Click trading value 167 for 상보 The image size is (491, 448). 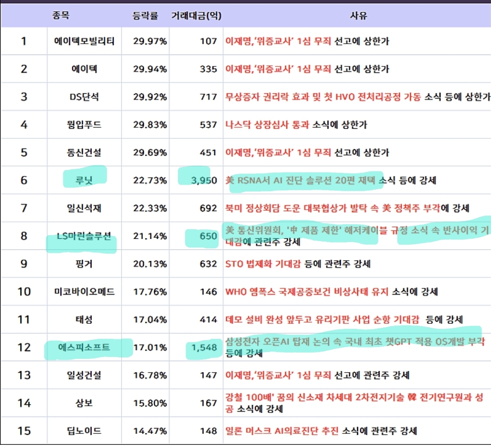(x=208, y=403)
